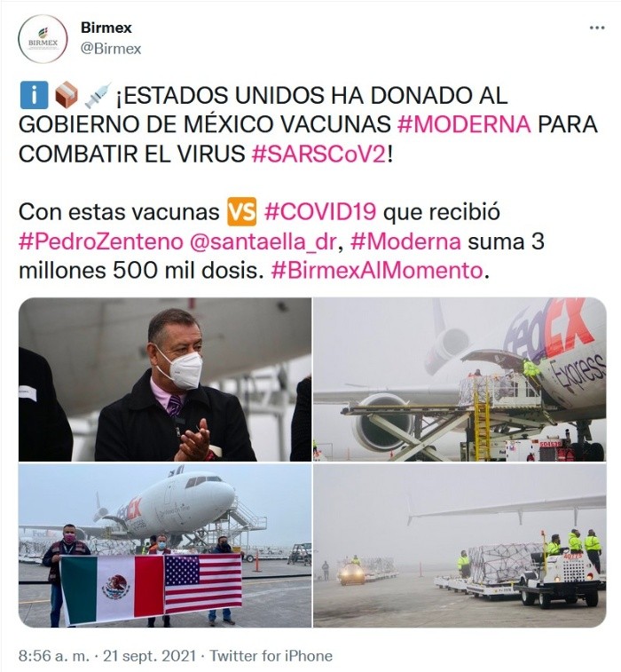Image resolution: width=621 pixels, height=672 pixels.
Task: Open the #PedroZenteno hashtag
Action: pos(100,241)
